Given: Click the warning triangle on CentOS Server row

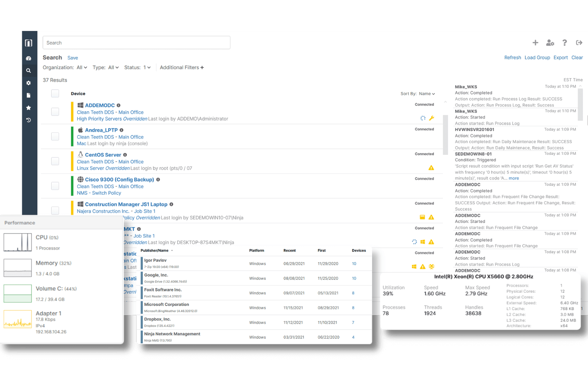Looking at the screenshot, I should (x=431, y=168).
